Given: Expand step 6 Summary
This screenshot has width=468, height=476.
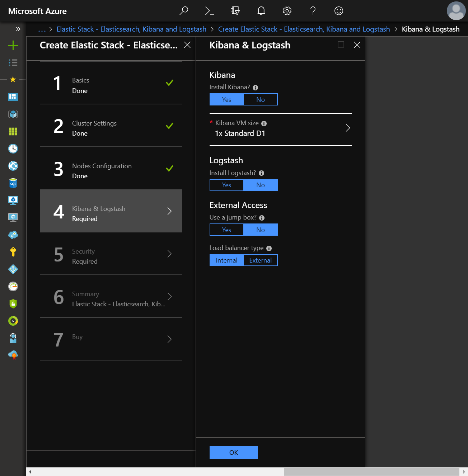Looking at the screenshot, I should (x=111, y=298).
